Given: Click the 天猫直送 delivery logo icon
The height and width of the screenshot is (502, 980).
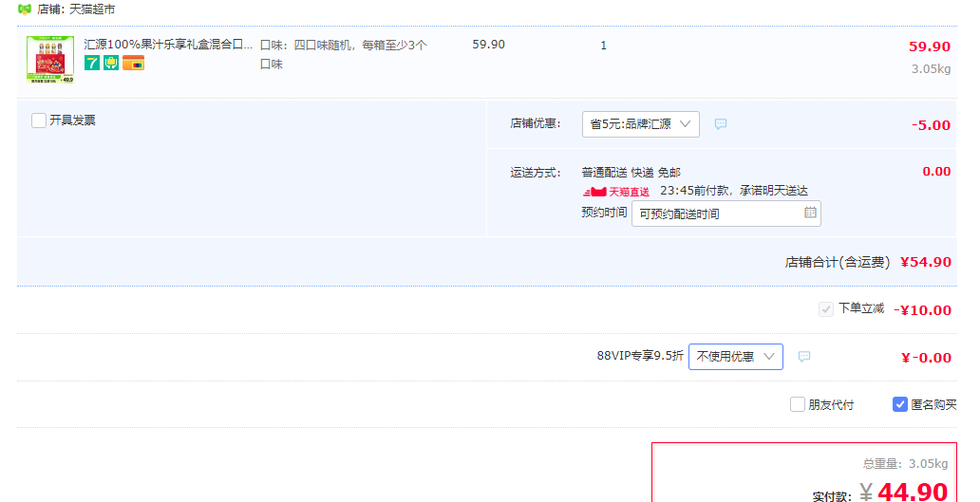Looking at the screenshot, I should tap(616, 192).
